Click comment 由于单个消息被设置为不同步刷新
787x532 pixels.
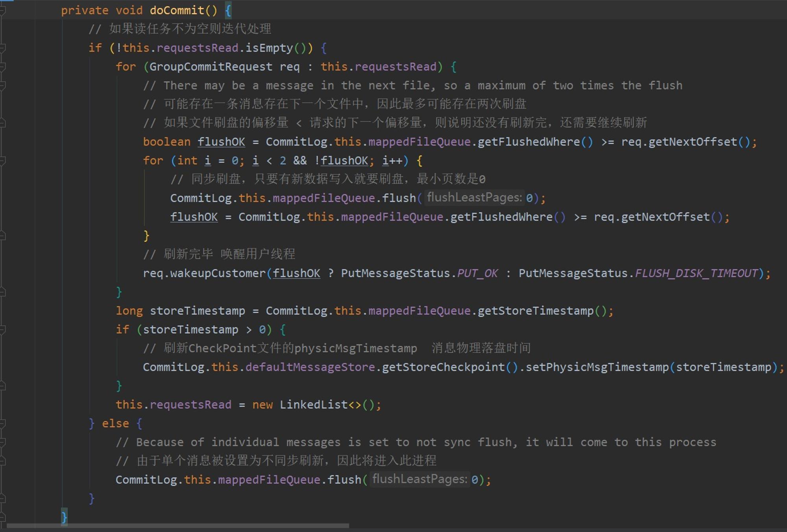(276, 461)
